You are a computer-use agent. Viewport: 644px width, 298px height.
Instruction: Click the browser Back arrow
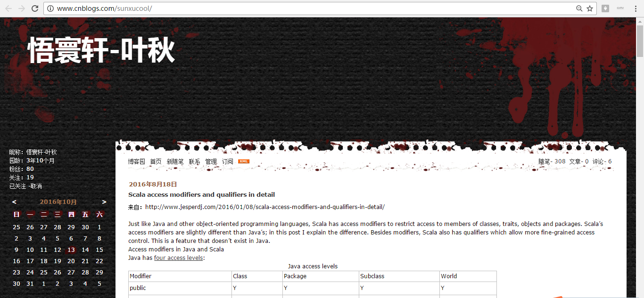tap(8, 8)
